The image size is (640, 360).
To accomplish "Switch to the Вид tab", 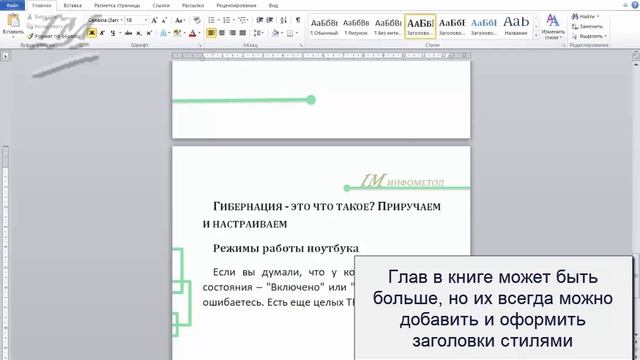I will (x=273, y=5).
